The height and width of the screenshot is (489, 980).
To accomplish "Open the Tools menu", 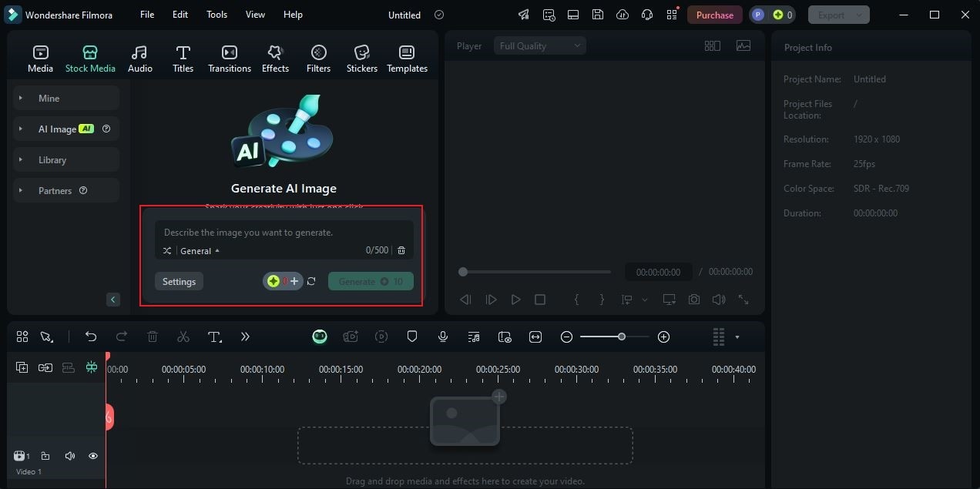I will pyautogui.click(x=216, y=15).
